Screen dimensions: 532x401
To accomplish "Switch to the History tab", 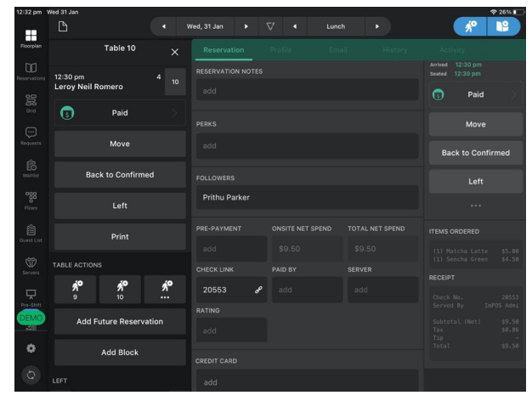I will point(395,52).
